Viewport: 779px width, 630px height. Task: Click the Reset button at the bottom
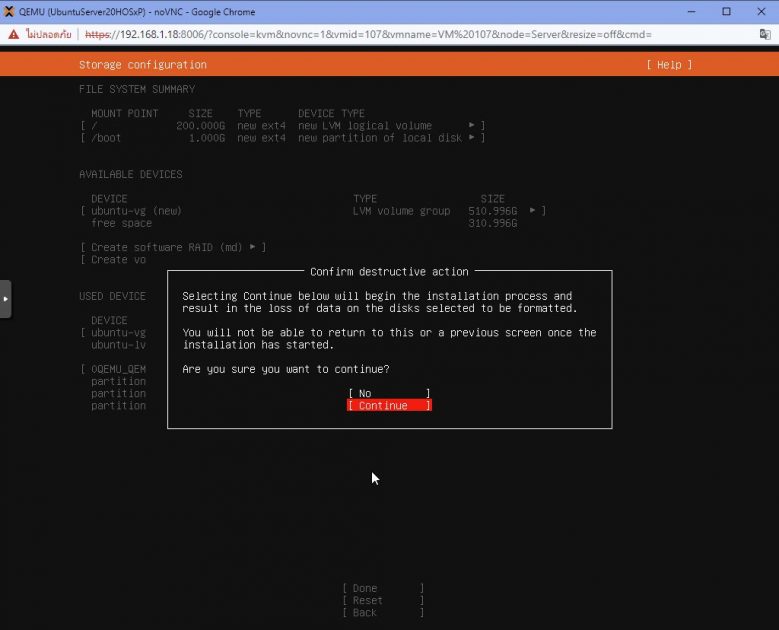383,600
